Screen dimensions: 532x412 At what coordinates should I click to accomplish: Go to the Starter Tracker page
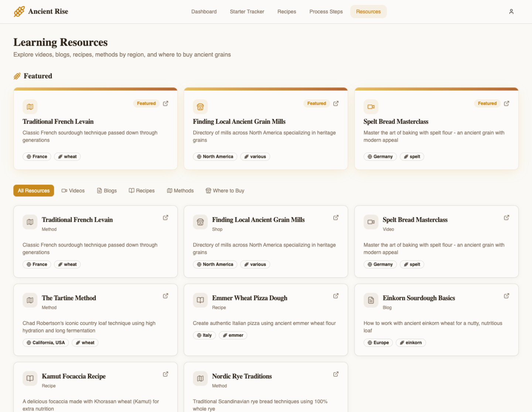(x=247, y=11)
